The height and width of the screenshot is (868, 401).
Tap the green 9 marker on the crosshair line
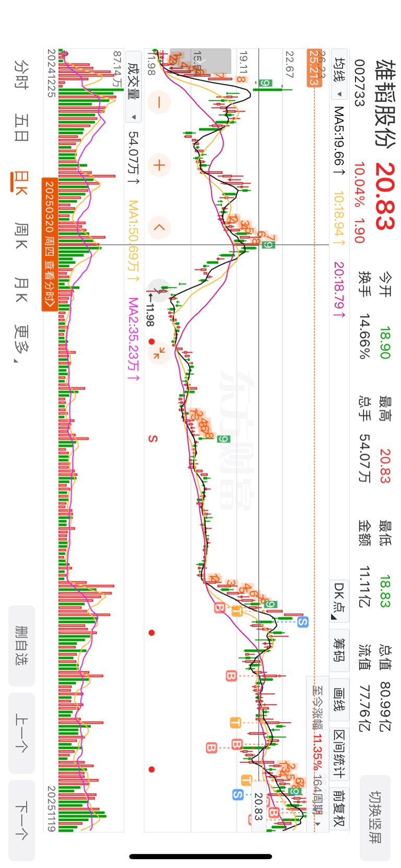[269, 244]
